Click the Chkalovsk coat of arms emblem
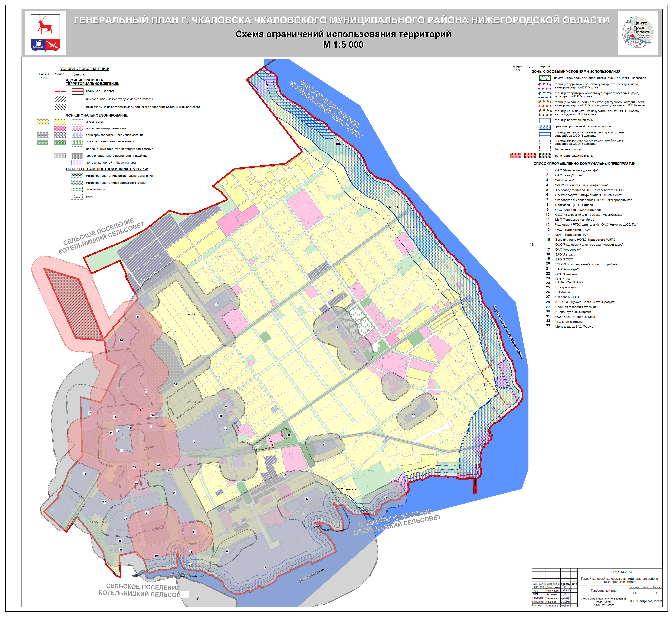The height and width of the screenshot is (617, 672). coord(45,33)
